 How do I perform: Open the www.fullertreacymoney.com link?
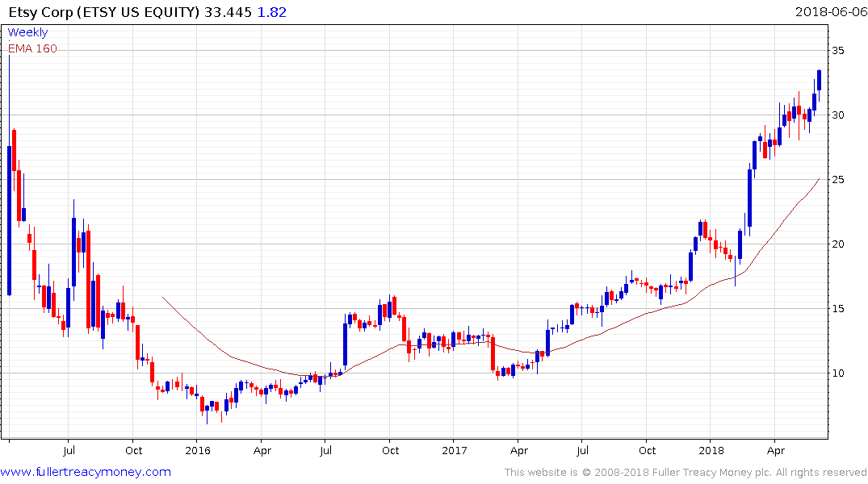click(x=86, y=472)
